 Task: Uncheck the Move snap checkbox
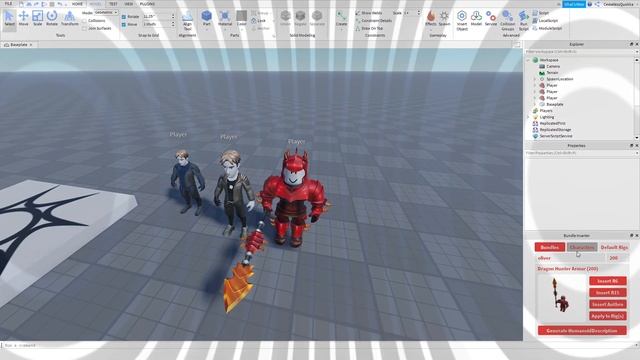tap(124, 24)
